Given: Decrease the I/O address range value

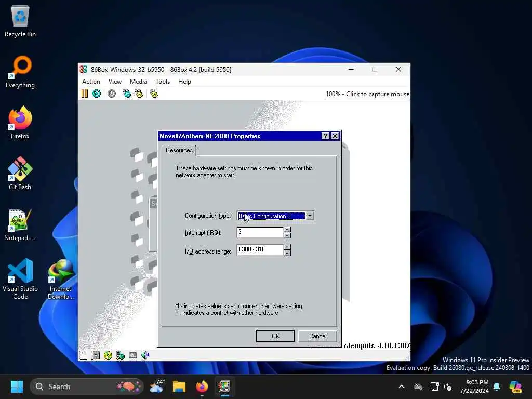Looking at the screenshot, I should [x=287, y=253].
